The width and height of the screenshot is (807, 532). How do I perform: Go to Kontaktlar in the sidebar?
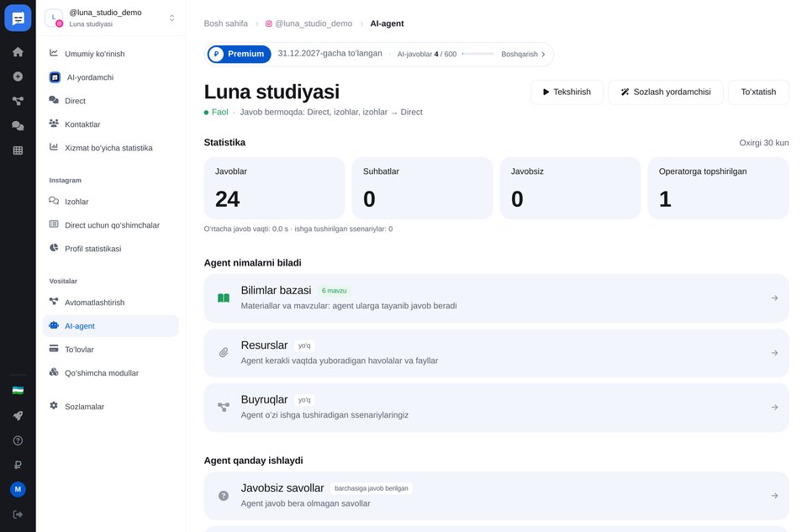click(x=111, y=124)
